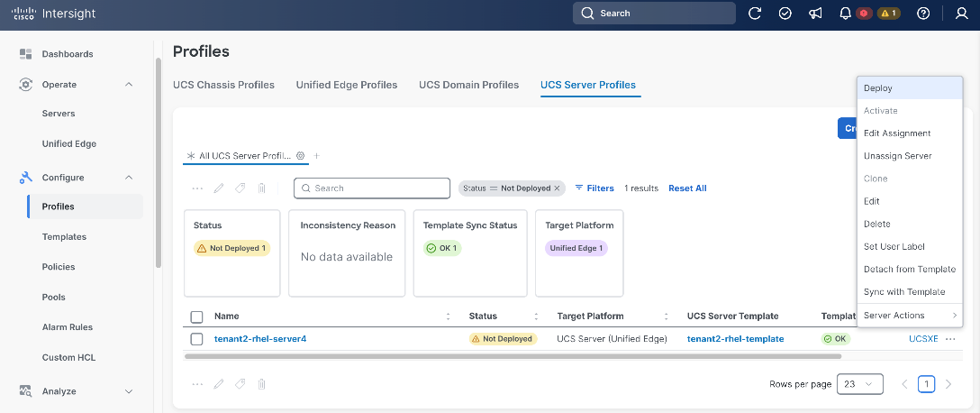Select all rows checkbox in table header
980x413 pixels.
pos(197,317)
